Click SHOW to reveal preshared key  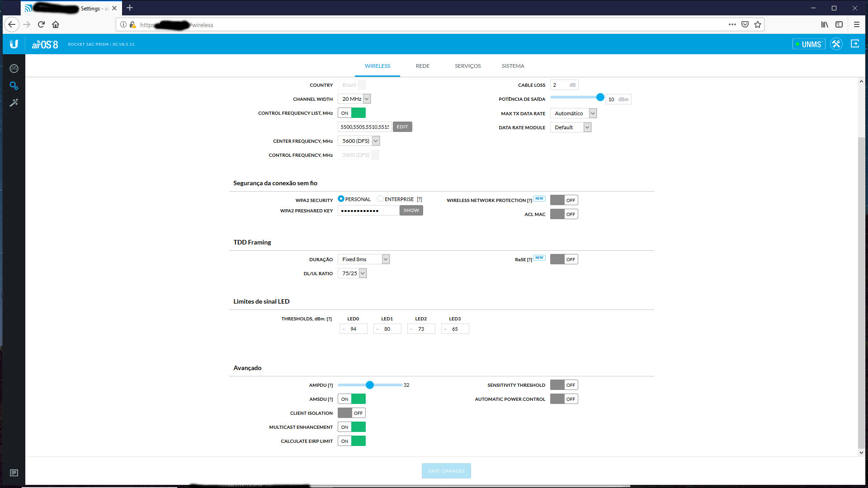pyautogui.click(x=411, y=211)
